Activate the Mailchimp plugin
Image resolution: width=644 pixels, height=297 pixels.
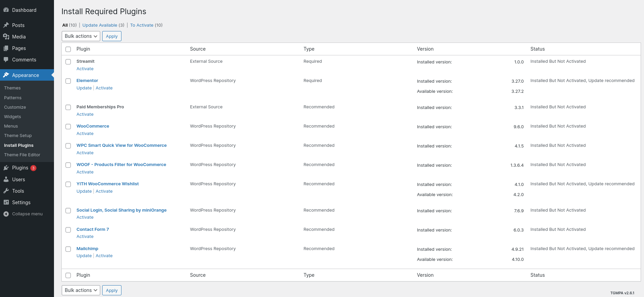(104, 256)
